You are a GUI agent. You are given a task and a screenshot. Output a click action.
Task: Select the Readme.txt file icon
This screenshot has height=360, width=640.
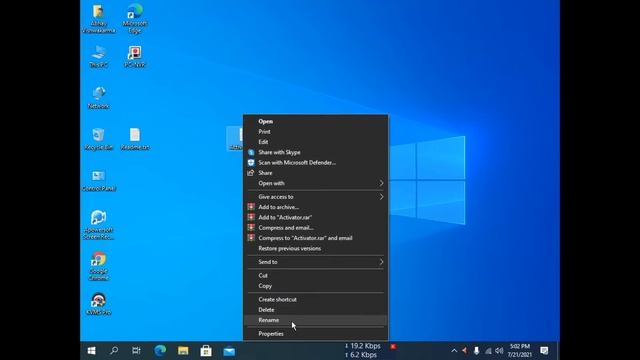[x=135, y=139]
